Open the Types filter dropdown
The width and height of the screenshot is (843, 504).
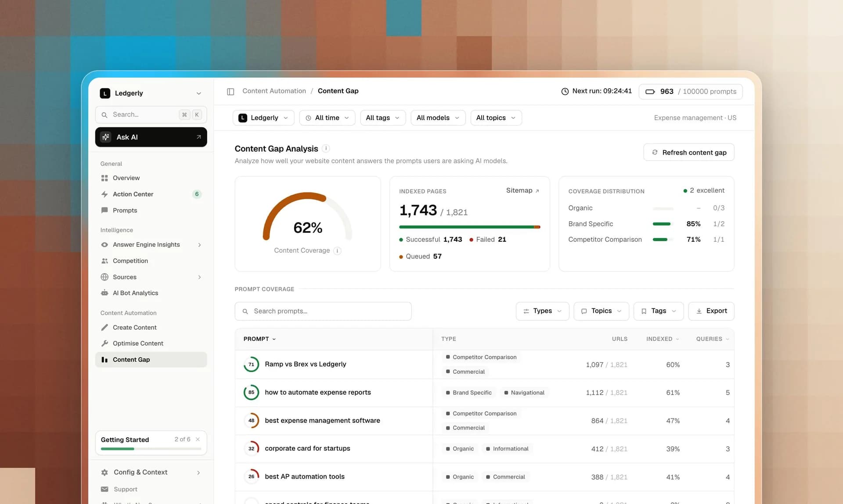coord(542,311)
